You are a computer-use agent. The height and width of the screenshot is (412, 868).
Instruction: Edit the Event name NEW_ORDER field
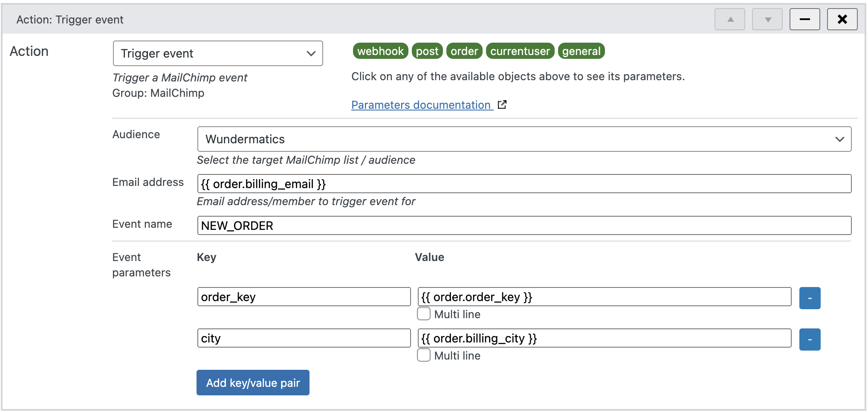[x=524, y=226]
